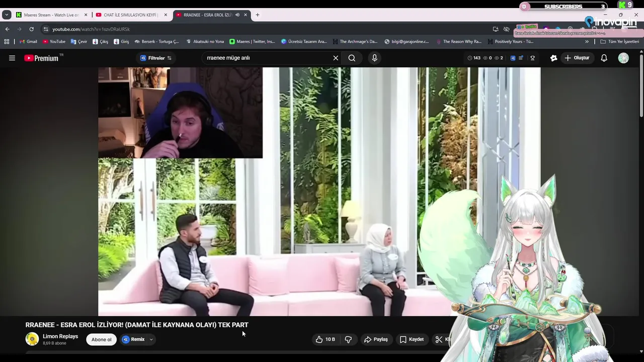Open the Limon Replays channel name
The image size is (644, 362).
(60, 336)
